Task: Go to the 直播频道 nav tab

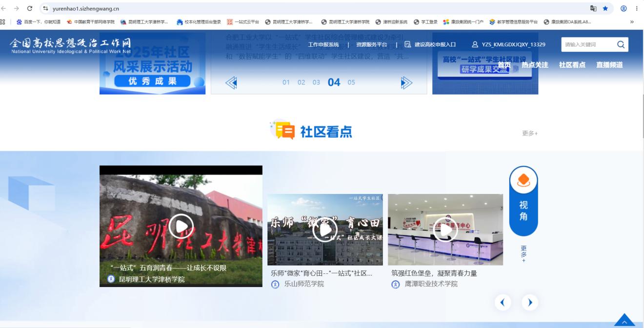Action: (609, 65)
